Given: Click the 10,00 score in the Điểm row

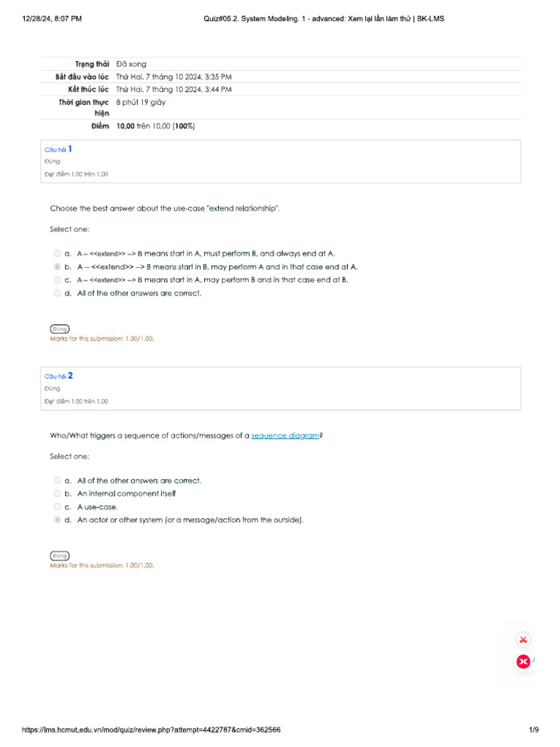Looking at the screenshot, I should click(x=125, y=126).
